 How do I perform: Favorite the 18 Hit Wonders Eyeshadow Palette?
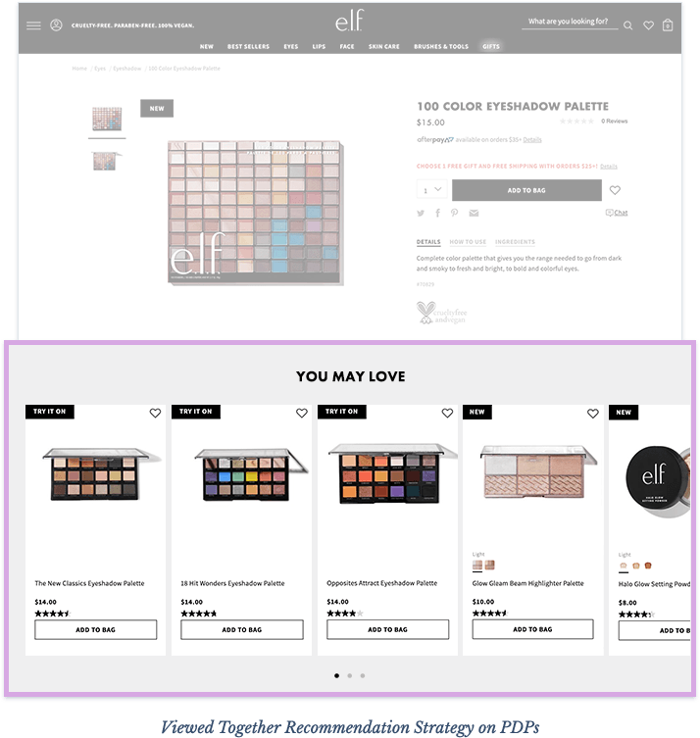[301, 413]
